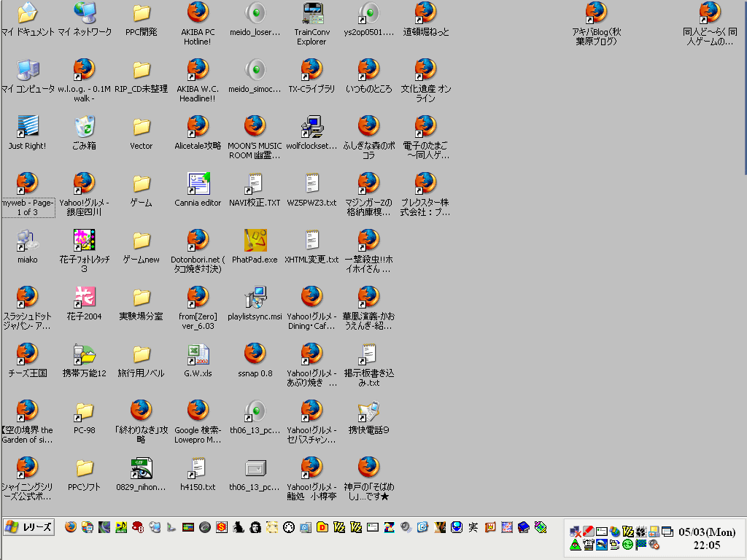Select the スラッシュドット ジャパン shortcut icon
The image size is (747, 560).
coord(27,297)
